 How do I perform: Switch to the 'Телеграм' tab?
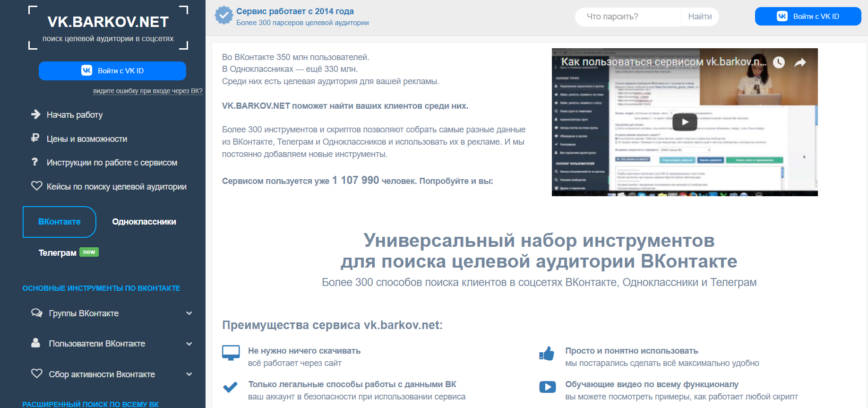tap(58, 253)
